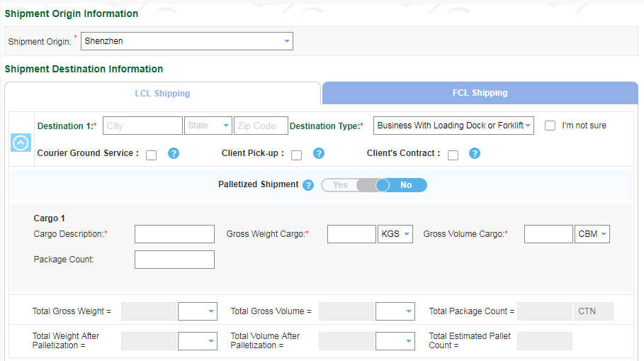This screenshot has width=644, height=361.
Task: Click help icon beside Courier Ground Service
Action: coord(174,154)
